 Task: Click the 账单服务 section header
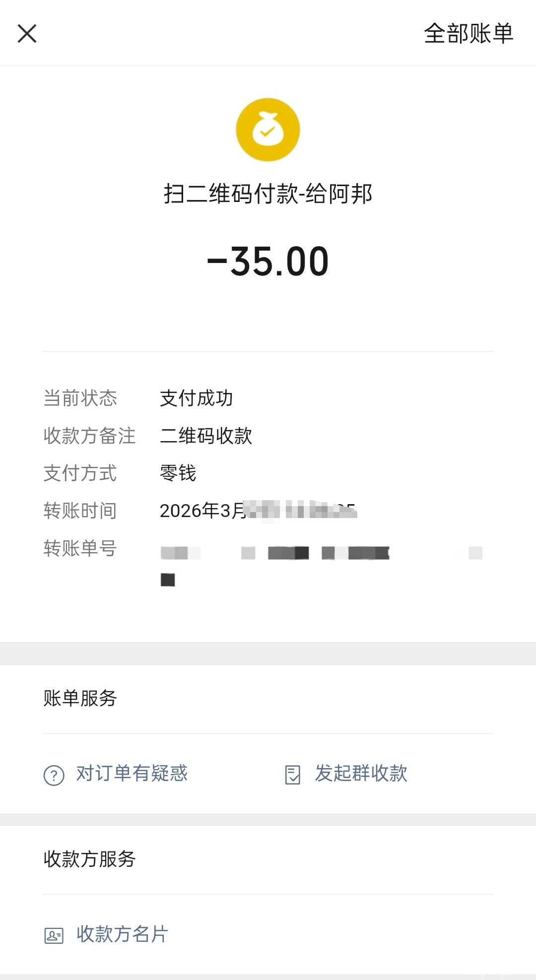tap(80, 698)
